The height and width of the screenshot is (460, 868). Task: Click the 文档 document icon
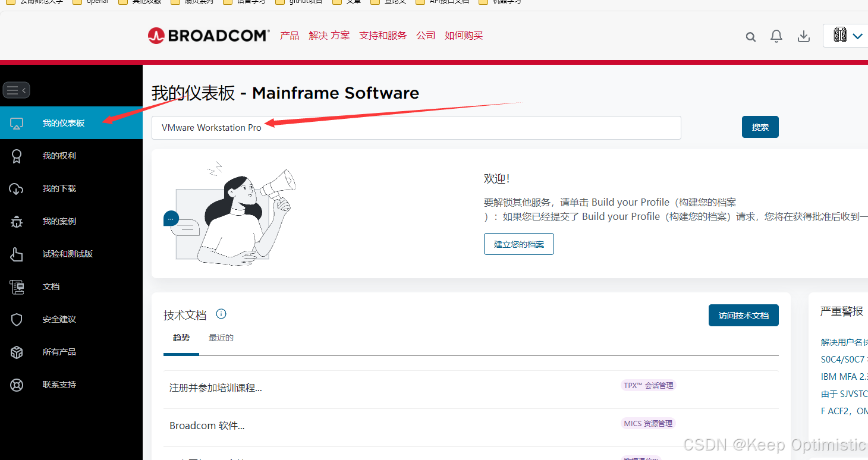pos(17,287)
